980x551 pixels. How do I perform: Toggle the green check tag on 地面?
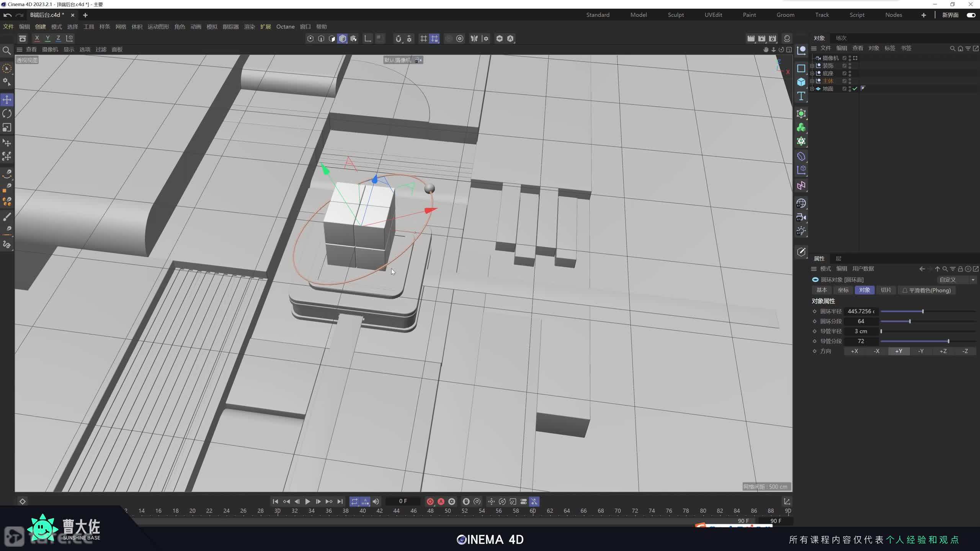click(855, 88)
